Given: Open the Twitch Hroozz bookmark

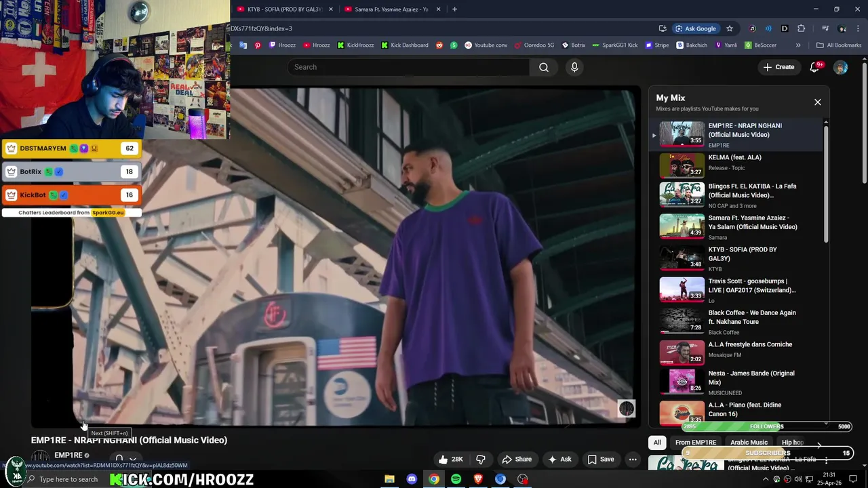Looking at the screenshot, I should 282,45.
